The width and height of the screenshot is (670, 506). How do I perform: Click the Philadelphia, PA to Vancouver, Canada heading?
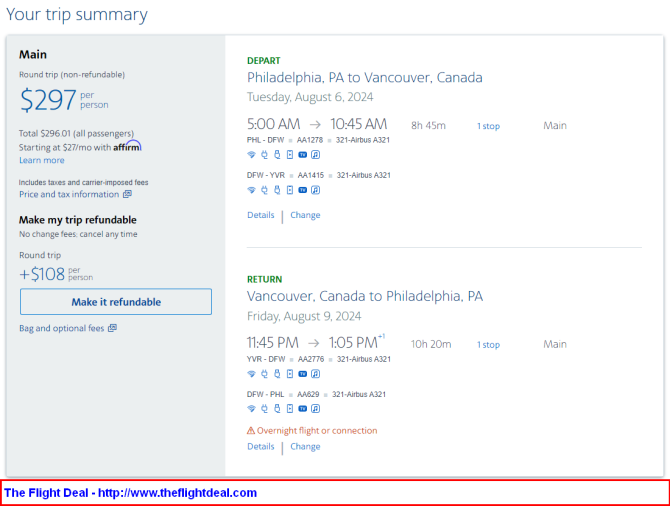[x=365, y=78]
